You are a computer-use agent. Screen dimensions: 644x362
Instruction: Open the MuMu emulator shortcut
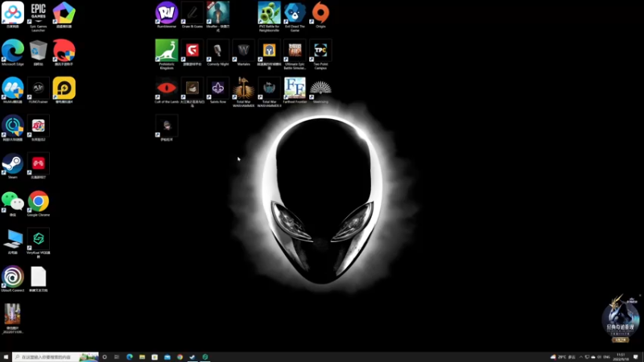click(13, 90)
